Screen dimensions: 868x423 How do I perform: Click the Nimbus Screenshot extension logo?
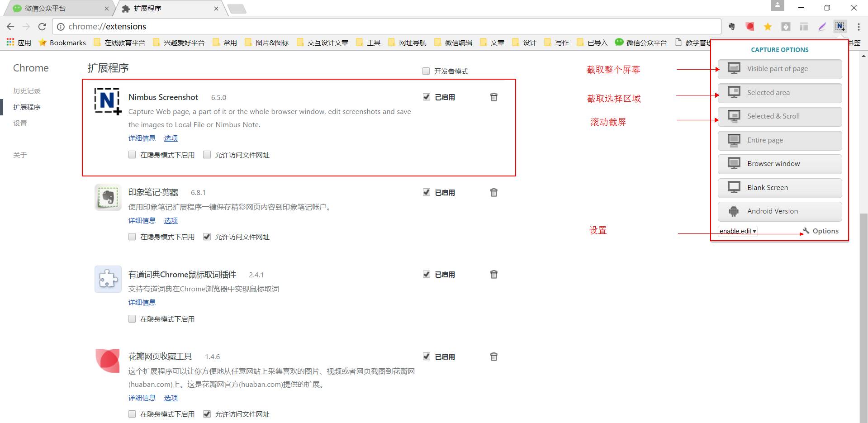[108, 101]
